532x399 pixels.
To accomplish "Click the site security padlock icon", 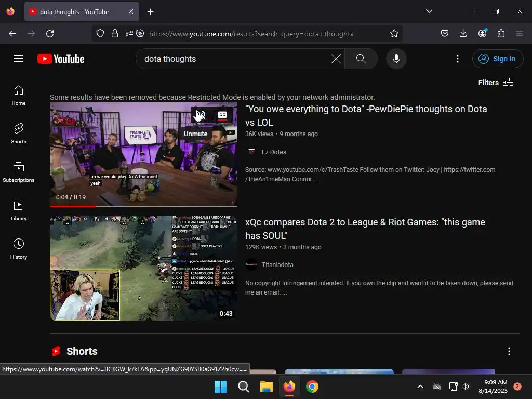I will (115, 34).
